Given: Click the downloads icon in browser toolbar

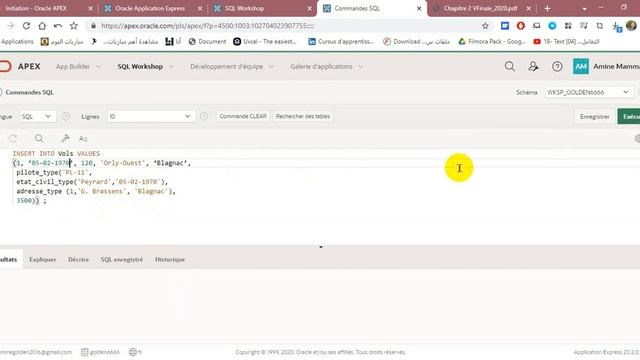Looking at the screenshot, I should pos(616,26).
